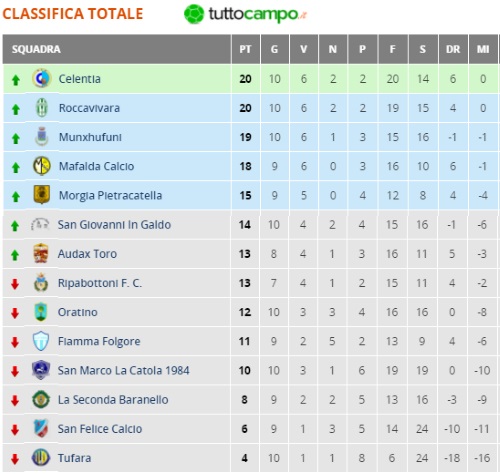Click the SQUADRA column header
The height and width of the screenshot is (474, 500).
pyautogui.click(x=117, y=49)
